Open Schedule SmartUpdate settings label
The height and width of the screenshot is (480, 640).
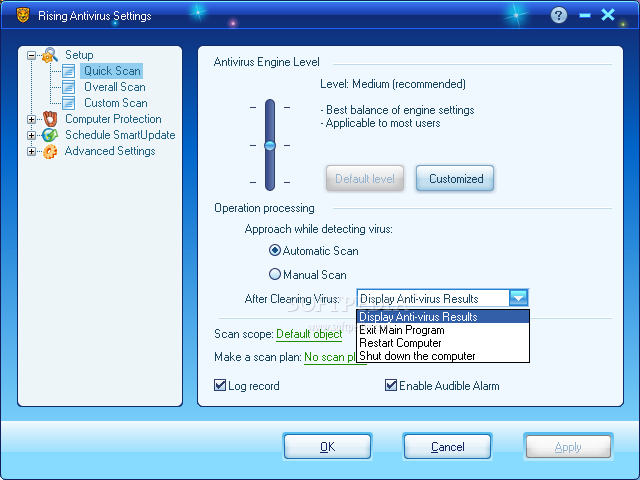tap(120, 135)
